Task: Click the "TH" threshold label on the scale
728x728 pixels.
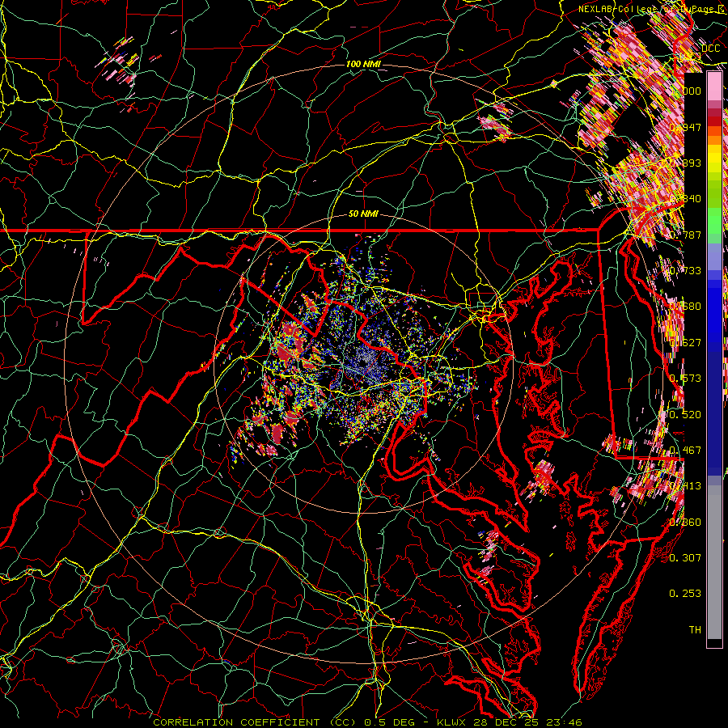Action: [695, 629]
